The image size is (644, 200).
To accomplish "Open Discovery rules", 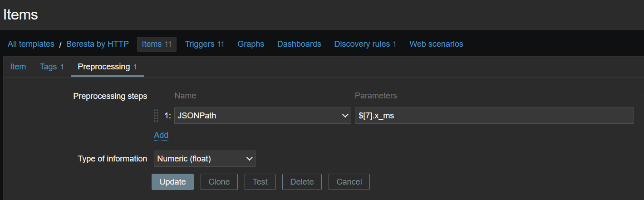I will click(362, 44).
